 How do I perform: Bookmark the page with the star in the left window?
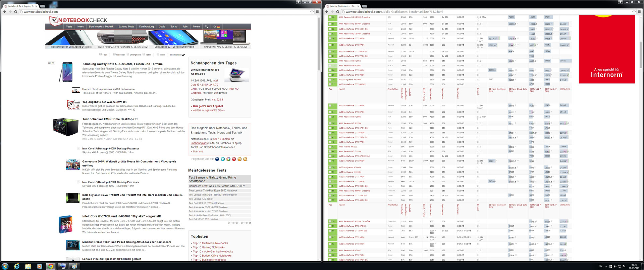[x=312, y=12]
